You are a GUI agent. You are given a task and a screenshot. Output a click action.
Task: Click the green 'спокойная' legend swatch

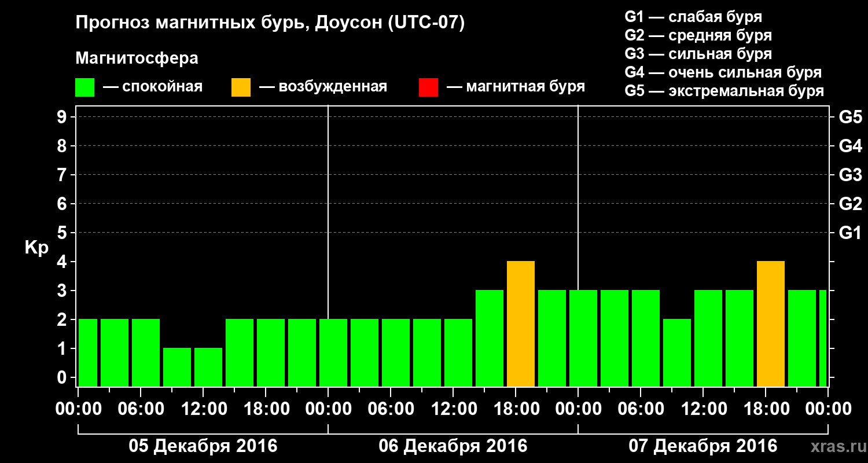(x=85, y=87)
